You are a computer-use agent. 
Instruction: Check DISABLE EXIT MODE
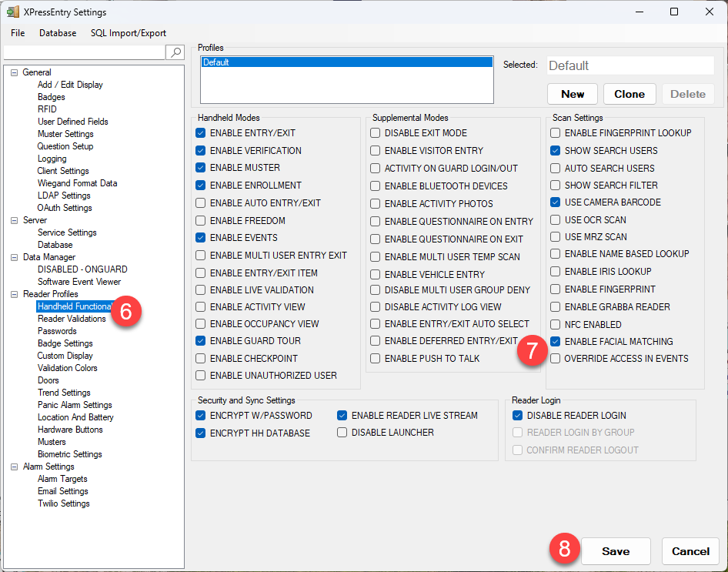[375, 133]
